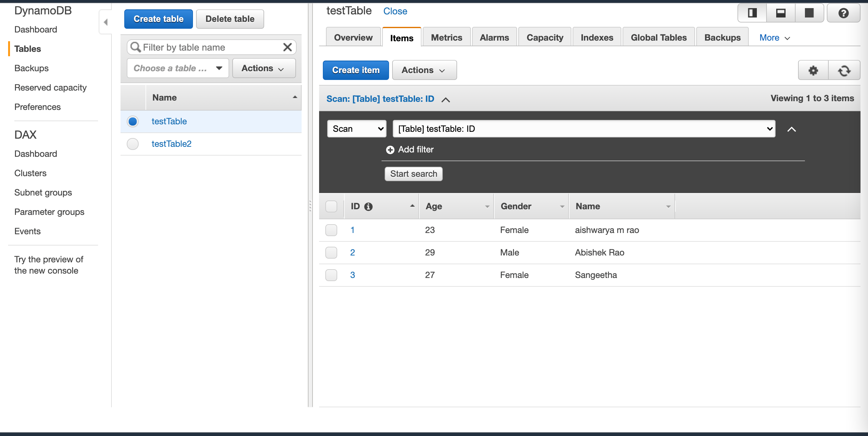Select the testTable2 radio button
This screenshot has width=868, height=436.
pos(132,144)
